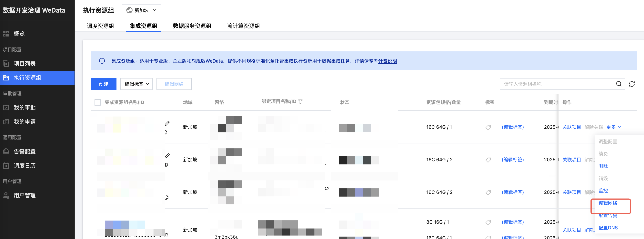The image size is (644, 239).
Task: Switch to 流计算资源组 tab
Action: point(243,26)
